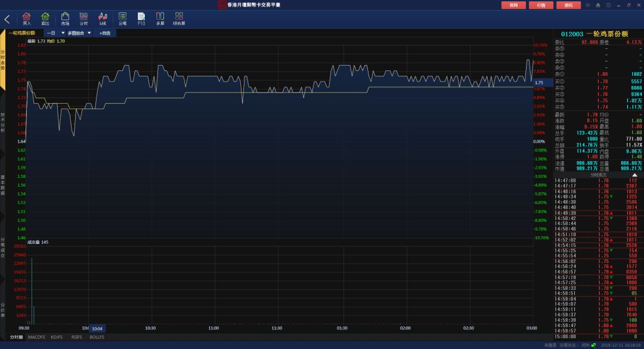This screenshot has width=644, height=349.
Task: Open the F10 info icon
Action: (x=141, y=19)
